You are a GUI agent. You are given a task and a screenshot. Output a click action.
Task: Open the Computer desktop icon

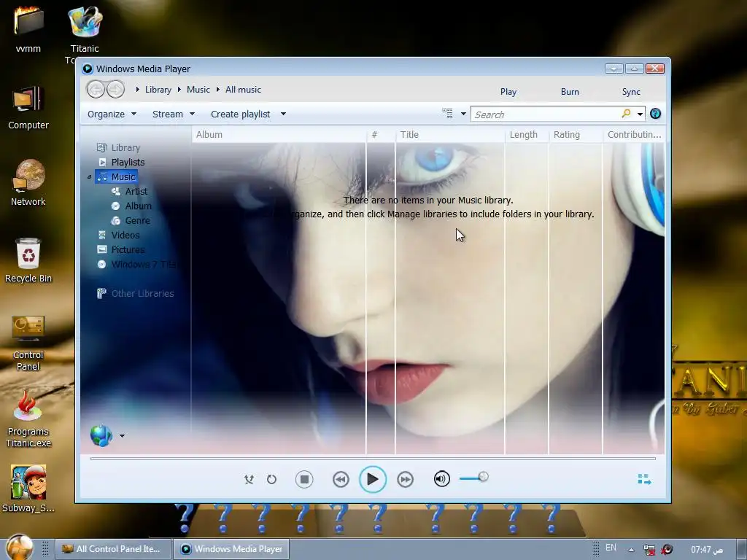click(x=28, y=108)
